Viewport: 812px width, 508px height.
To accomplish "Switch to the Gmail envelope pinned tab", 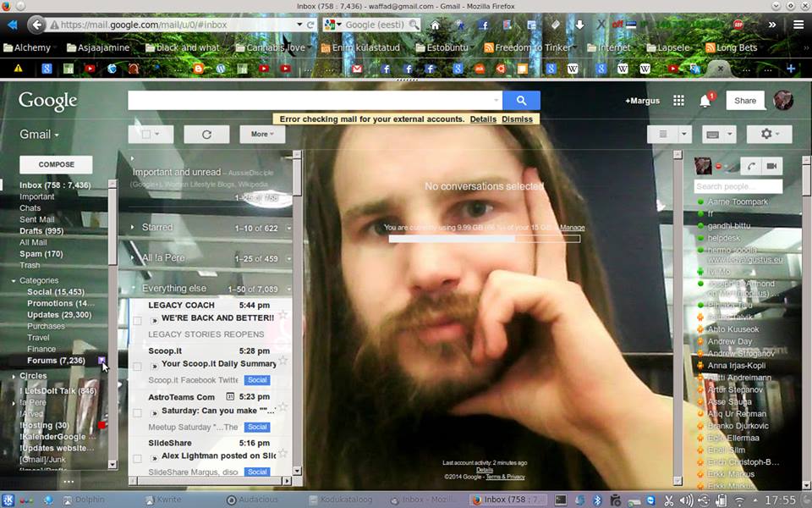I will point(357,69).
